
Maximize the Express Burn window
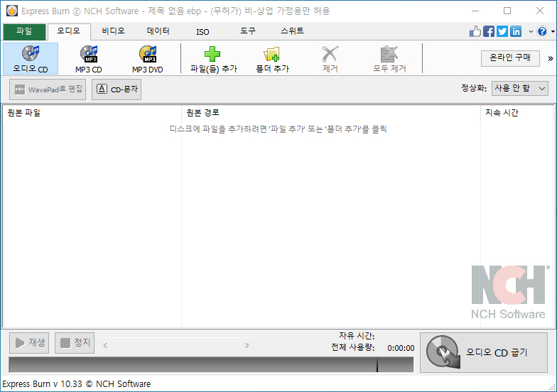pyautogui.click(x=507, y=11)
